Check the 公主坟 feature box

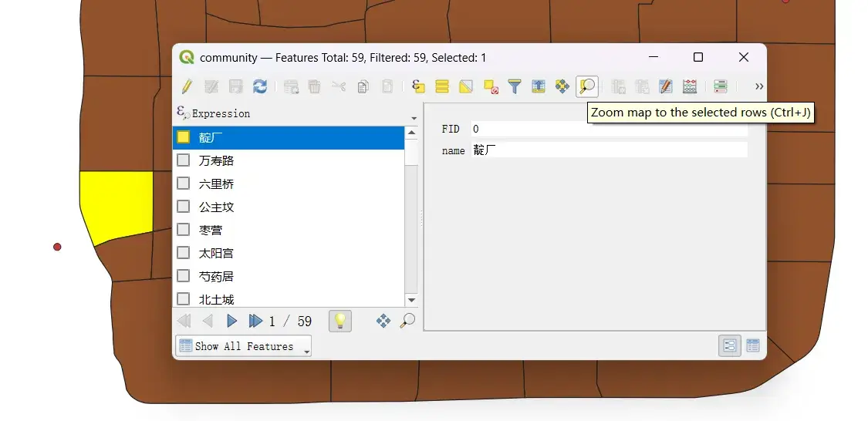tap(183, 207)
